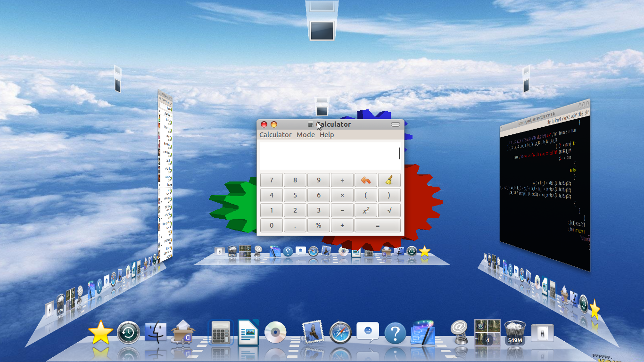644x362 pixels.
Task: Click the x² square key
Action: (x=366, y=210)
